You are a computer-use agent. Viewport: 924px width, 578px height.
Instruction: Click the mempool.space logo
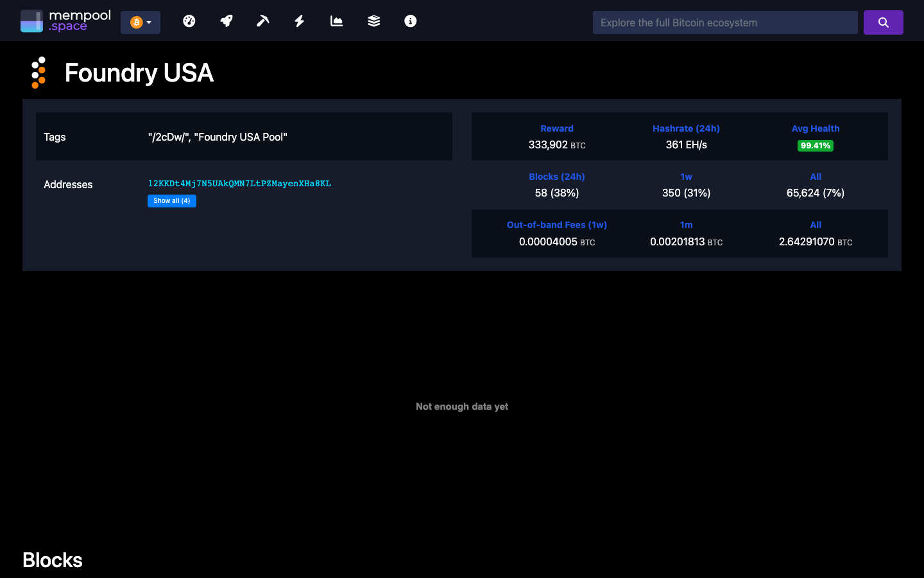tap(65, 21)
